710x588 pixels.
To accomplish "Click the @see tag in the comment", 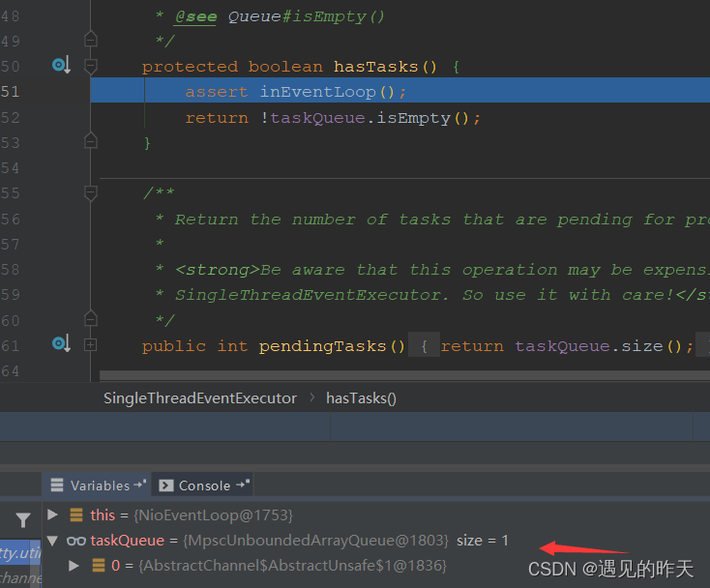I will pos(195,16).
